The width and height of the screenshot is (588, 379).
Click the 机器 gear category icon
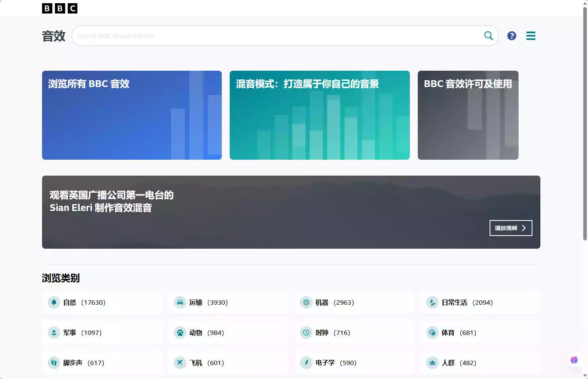click(306, 302)
